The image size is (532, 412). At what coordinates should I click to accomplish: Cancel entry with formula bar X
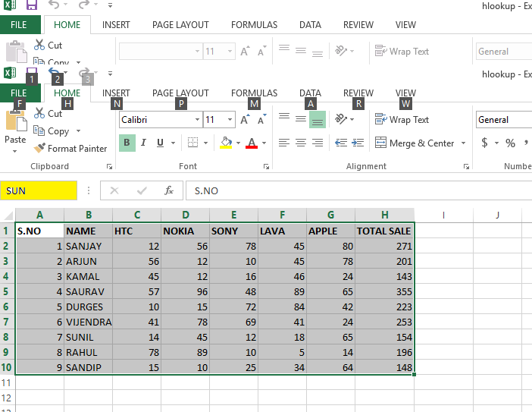[x=114, y=190]
